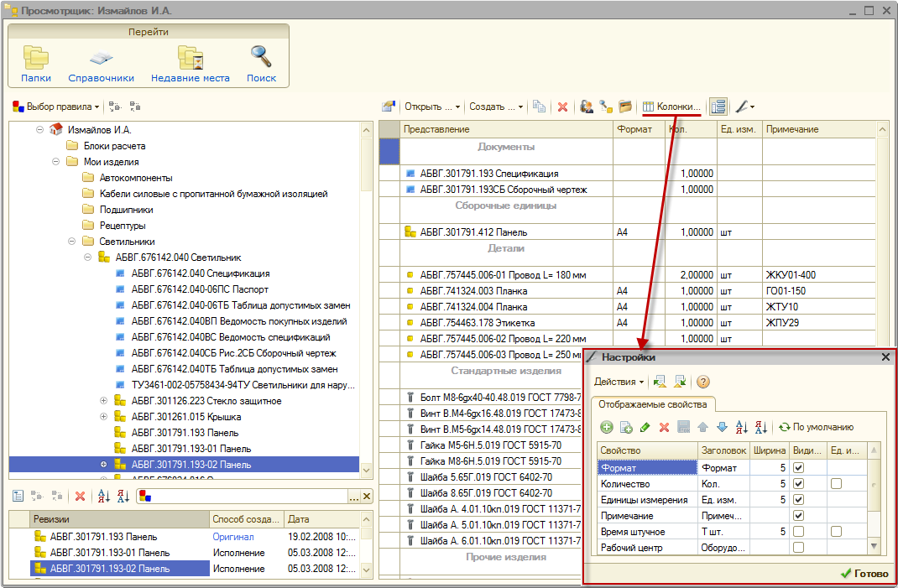Open the Создать ... menu
This screenshot has height=588, width=898.
495,107
